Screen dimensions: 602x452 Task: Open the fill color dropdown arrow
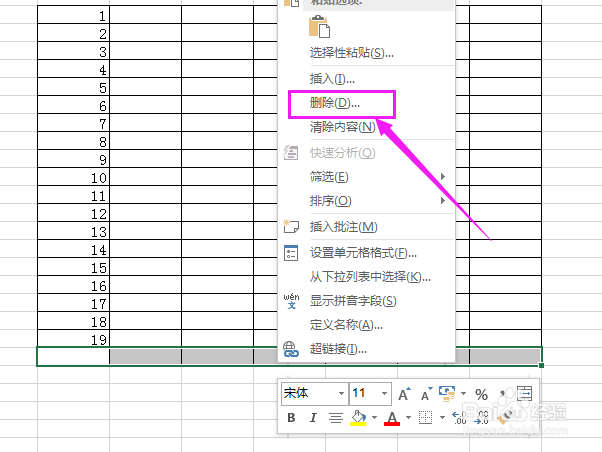374,417
